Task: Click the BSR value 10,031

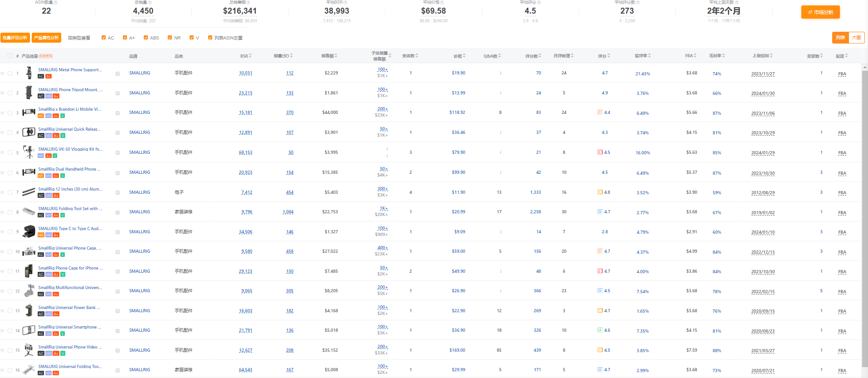Action: 246,73
